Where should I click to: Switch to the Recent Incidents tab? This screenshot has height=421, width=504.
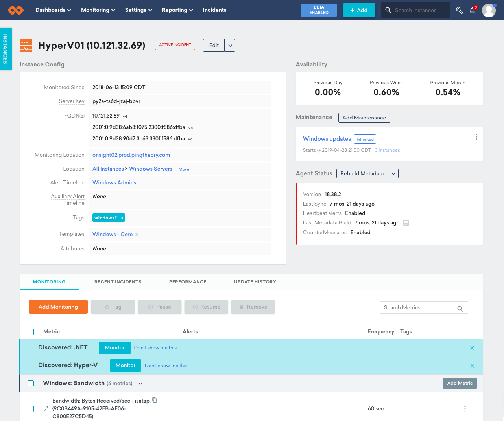tap(118, 282)
